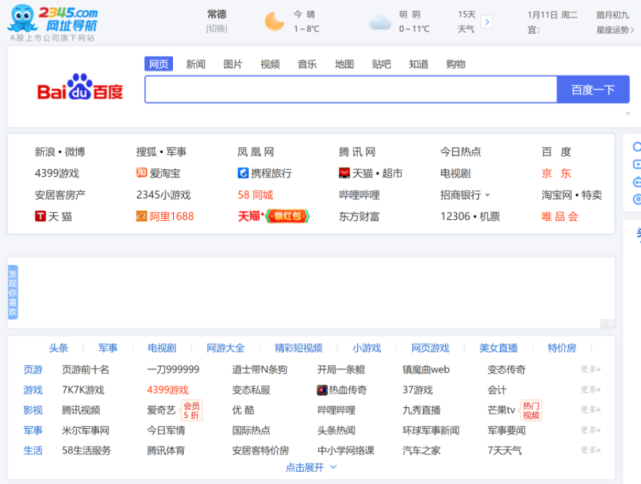This screenshot has width=641, height=484.
Task: Show 更多 links in the 页游 row
Action: (x=590, y=369)
